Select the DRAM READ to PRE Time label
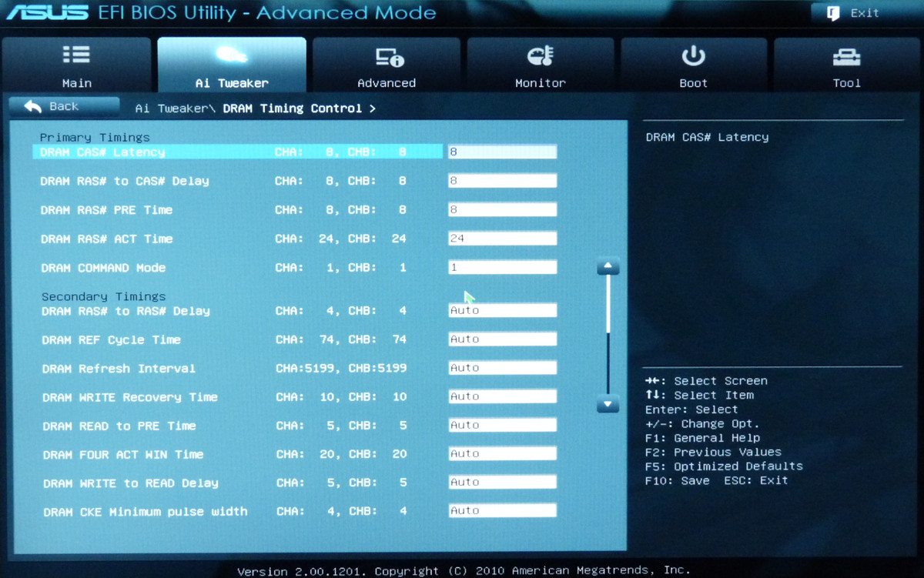Viewport: 924px width, 578px height. 119,426
